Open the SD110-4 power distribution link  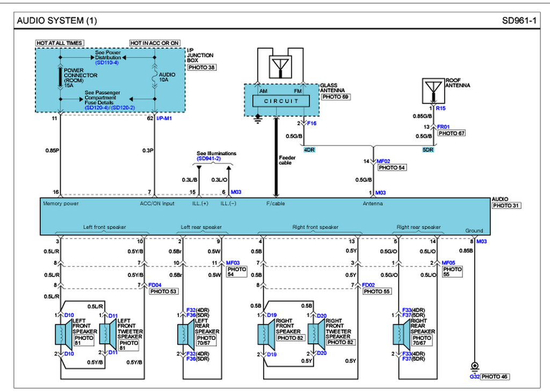coord(107,62)
